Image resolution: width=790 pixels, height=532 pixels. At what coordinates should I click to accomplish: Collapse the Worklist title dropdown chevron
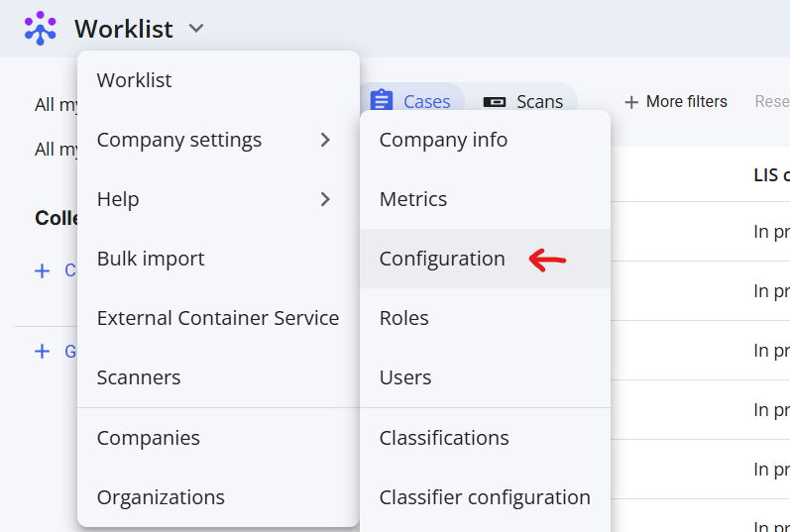(x=196, y=29)
